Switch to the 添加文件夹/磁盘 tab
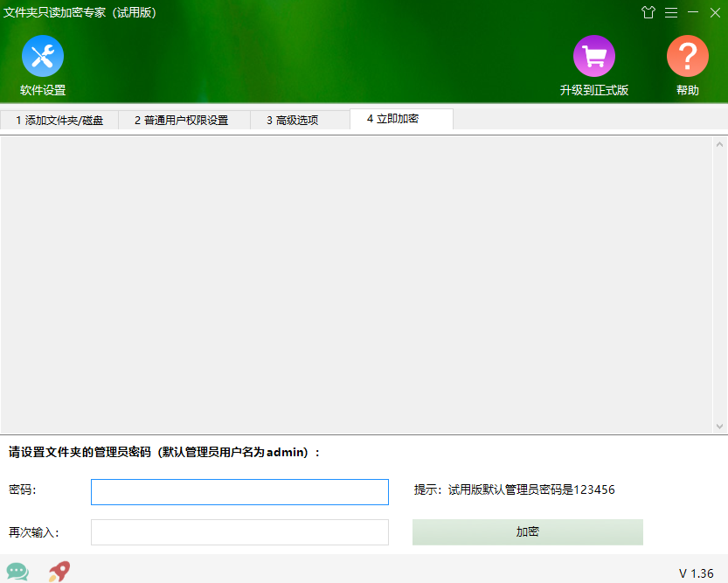Screen dimensions: 728x583 [x=59, y=120]
